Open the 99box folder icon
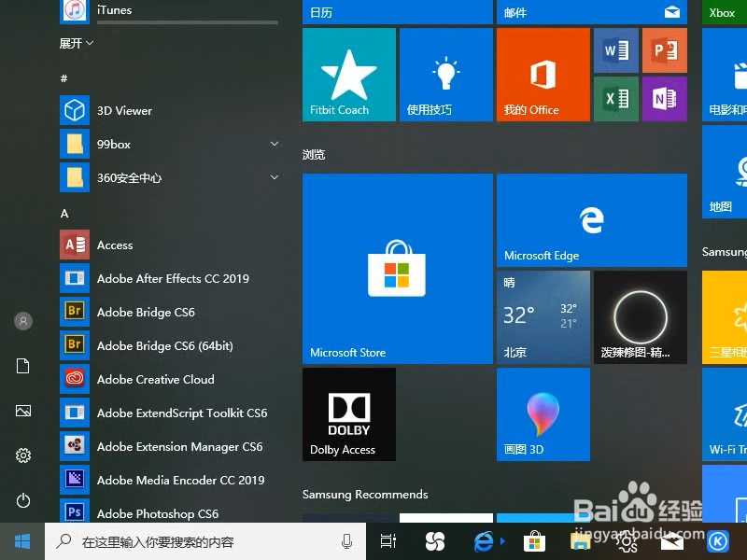Image resolution: width=747 pixels, height=560 pixels. click(x=75, y=144)
